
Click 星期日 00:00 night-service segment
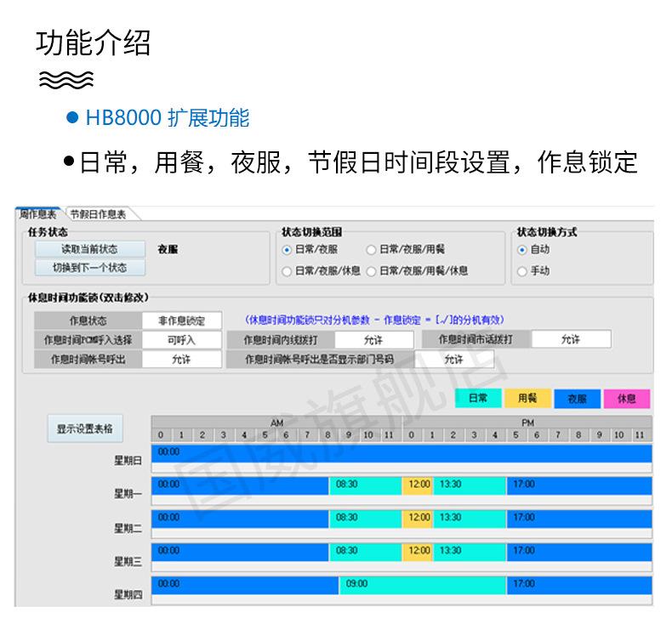tap(401, 453)
